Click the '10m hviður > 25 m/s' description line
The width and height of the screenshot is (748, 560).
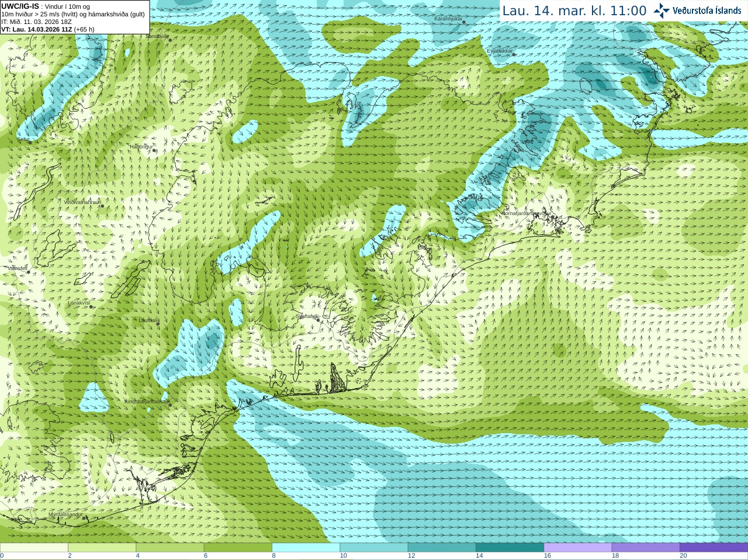(x=73, y=14)
